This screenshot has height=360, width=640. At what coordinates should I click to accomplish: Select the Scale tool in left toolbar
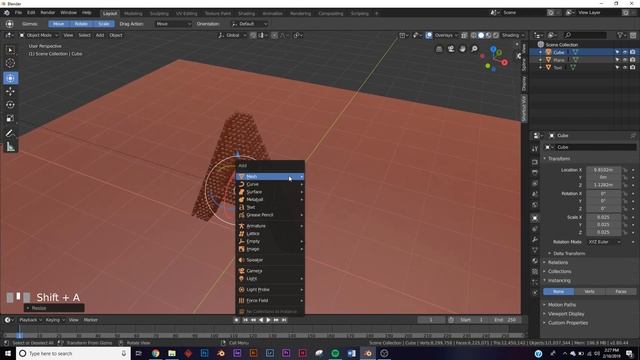tap(10, 118)
